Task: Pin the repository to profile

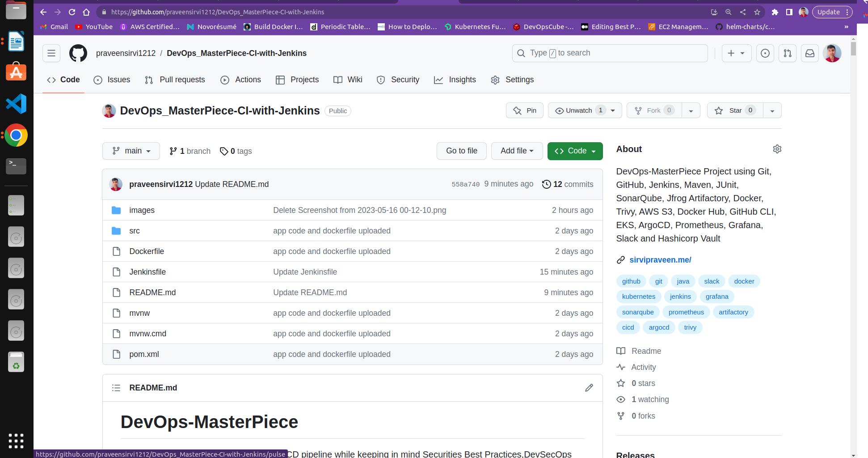Action: [x=525, y=110]
